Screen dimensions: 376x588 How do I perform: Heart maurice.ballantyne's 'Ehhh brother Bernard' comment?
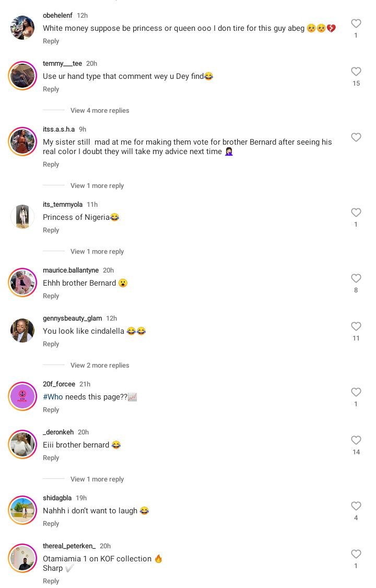pyautogui.click(x=356, y=278)
